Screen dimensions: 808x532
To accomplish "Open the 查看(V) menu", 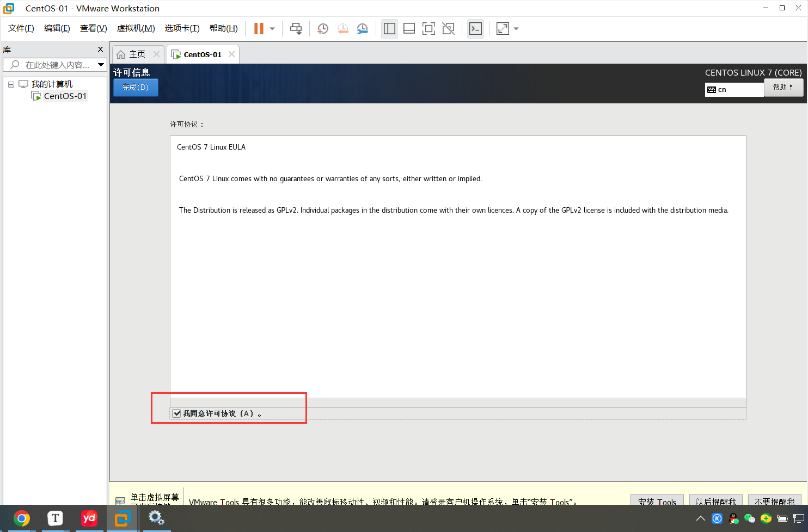I will point(94,28).
